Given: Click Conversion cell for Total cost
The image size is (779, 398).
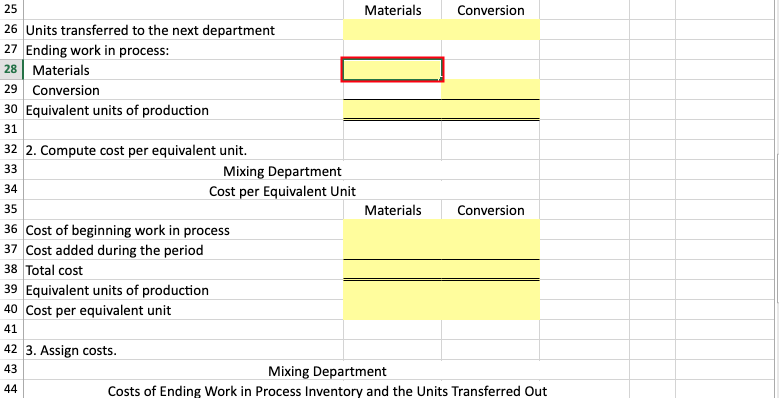Looking at the screenshot, I should pos(490,270).
